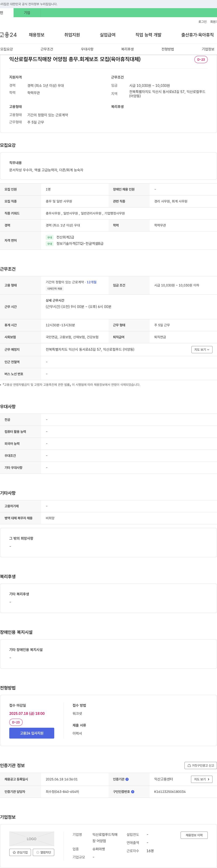217x868 pixels.
Task: Jump to 전형방법 section tab
Action: [167, 49]
